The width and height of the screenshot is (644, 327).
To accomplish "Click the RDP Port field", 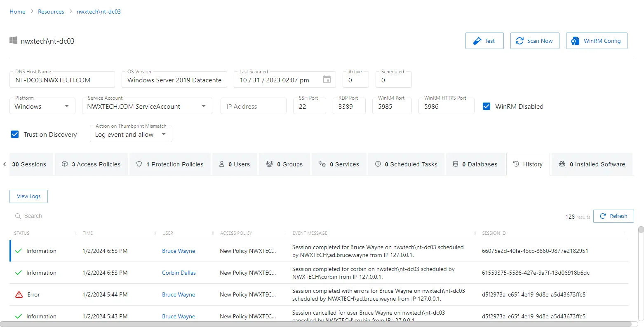I will (x=349, y=106).
